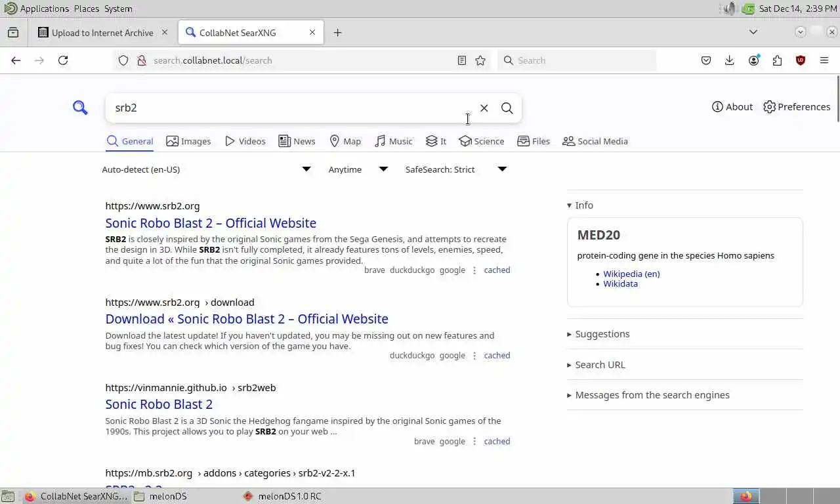Clear the search query with the X icon

(x=484, y=108)
